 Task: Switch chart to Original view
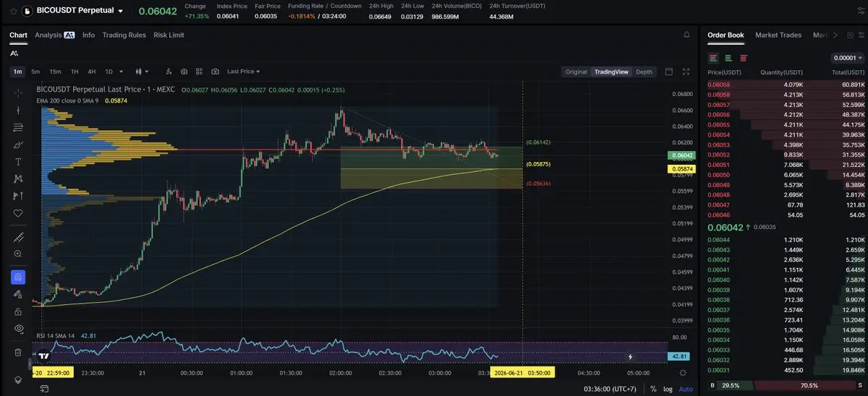(576, 72)
